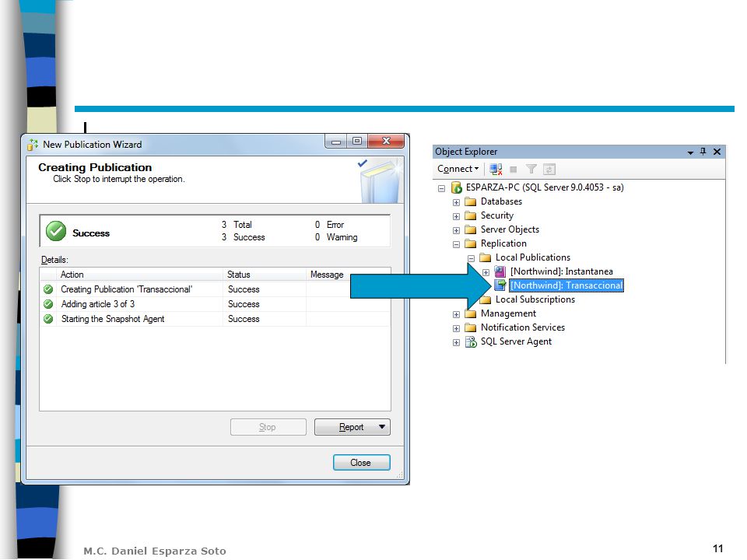Click the Local Publications folder icon
The width and height of the screenshot is (747, 560).
(486, 257)
